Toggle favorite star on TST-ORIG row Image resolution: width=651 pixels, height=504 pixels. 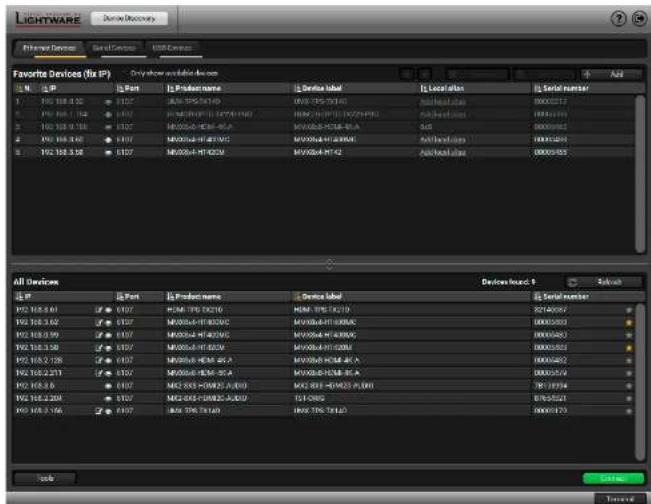(x=629, y=399)
